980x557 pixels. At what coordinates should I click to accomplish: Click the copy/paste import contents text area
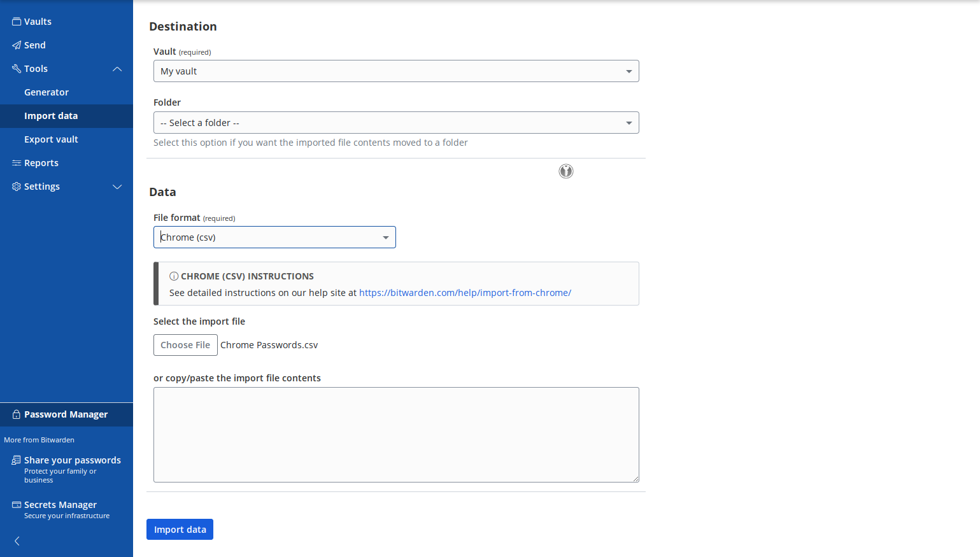pyautogui.click(x=396, y=435)
